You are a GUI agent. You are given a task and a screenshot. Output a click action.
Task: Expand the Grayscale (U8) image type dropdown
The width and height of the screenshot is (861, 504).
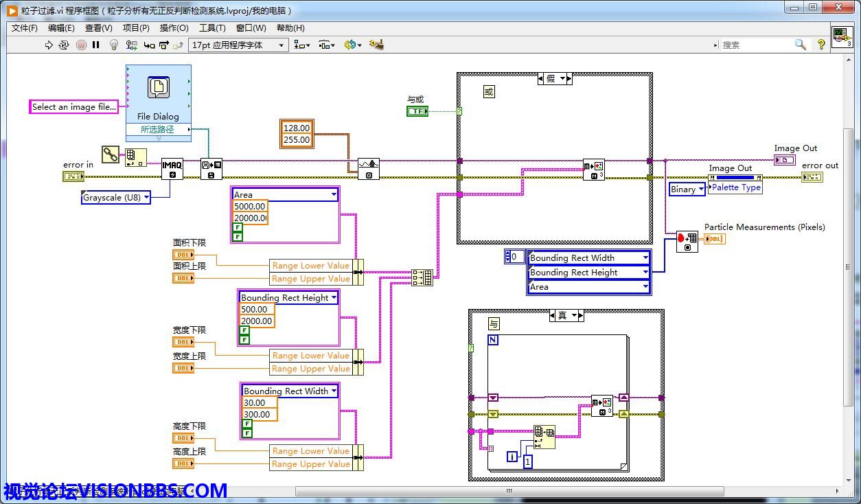[115, 198]
